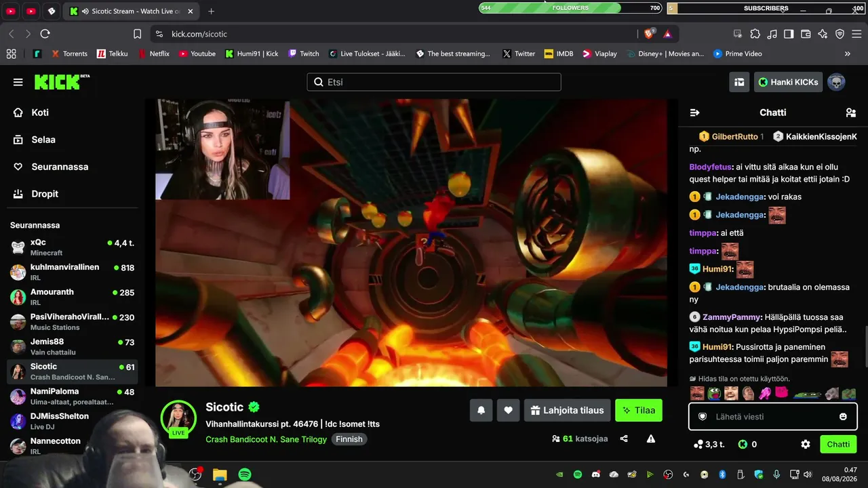Select Sicotic channel in sidebar
The width and height of the screenshot is (868, 488).
coord(73,371)
